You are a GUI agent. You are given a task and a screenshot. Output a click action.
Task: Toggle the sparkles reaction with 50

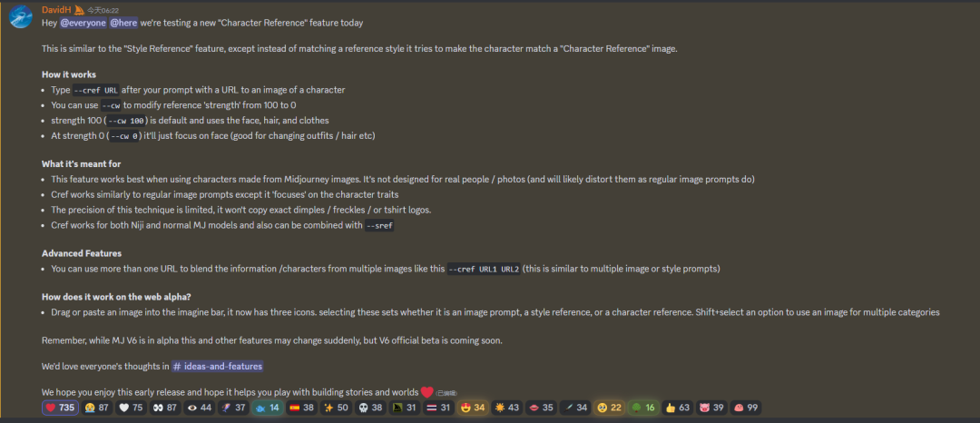336,408
